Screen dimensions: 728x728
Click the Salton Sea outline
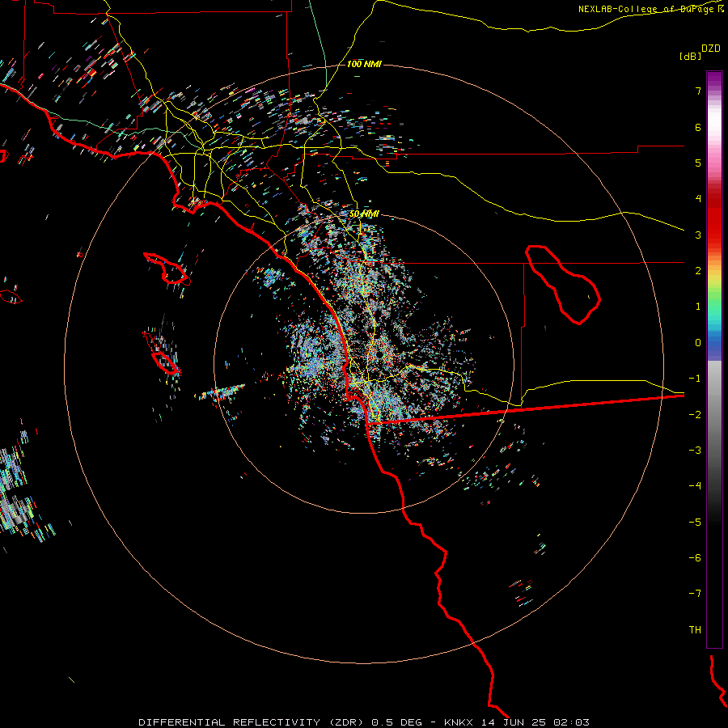pyautogui.click(x=563, y=285)
